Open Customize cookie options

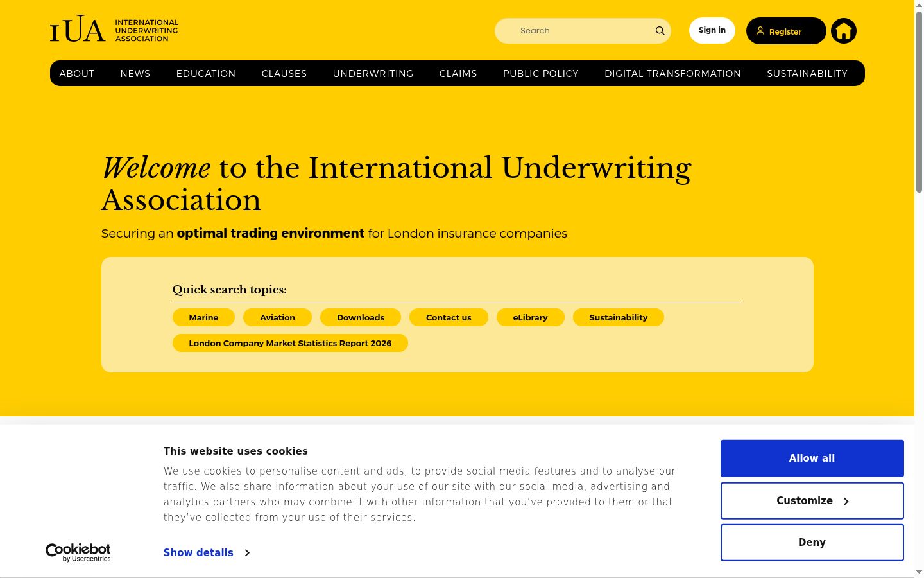click(x=812, y=501)
